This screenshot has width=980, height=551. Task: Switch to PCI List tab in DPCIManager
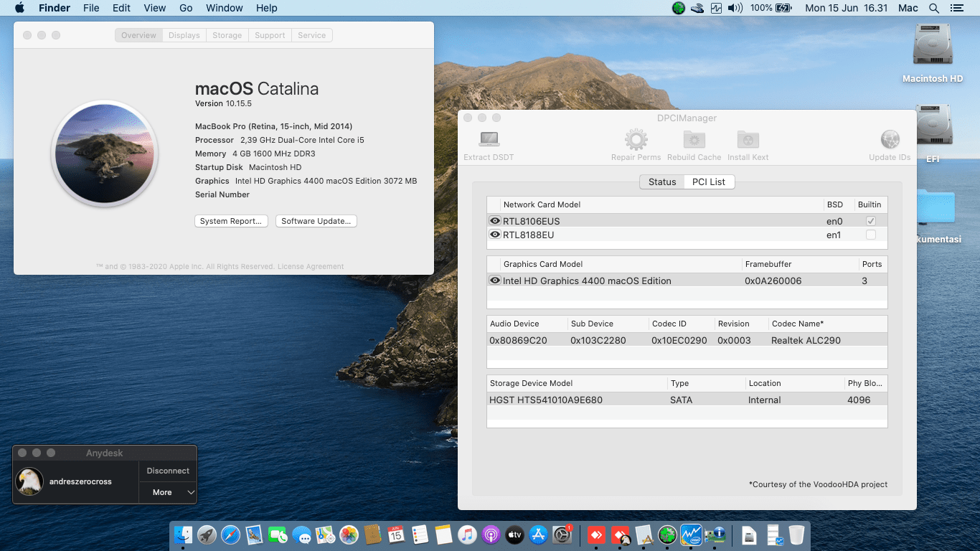coord(709,182)
